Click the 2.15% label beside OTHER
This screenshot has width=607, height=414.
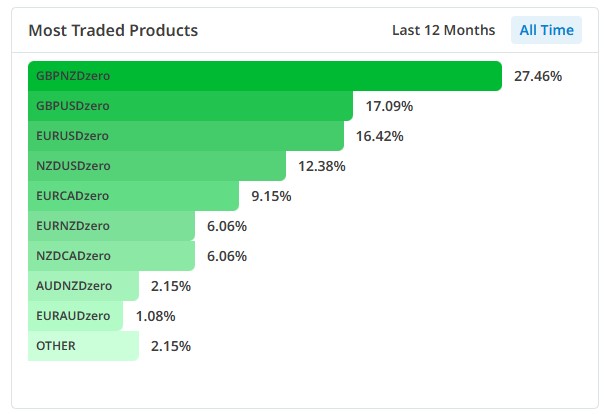click(x=171, y=346)
